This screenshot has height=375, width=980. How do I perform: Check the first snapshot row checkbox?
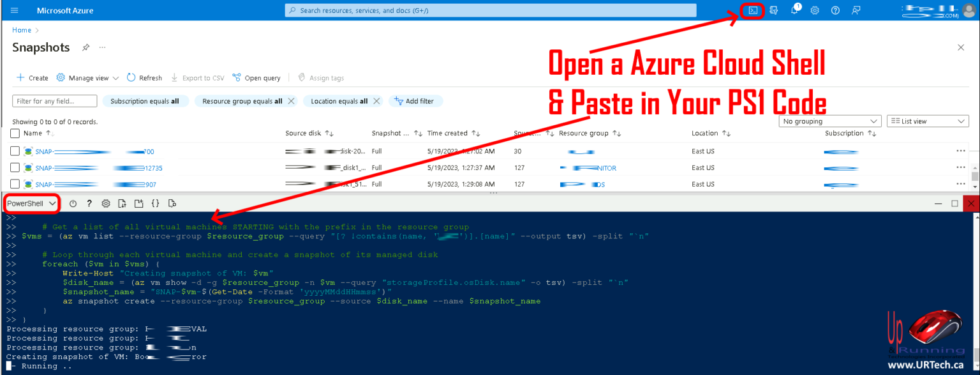(15, 151)
